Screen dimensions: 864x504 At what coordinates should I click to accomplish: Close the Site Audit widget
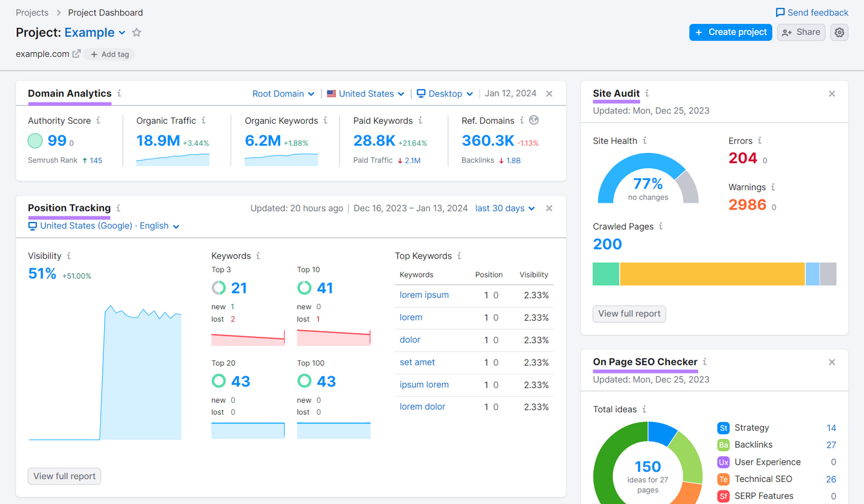click(x=832, y=94)
